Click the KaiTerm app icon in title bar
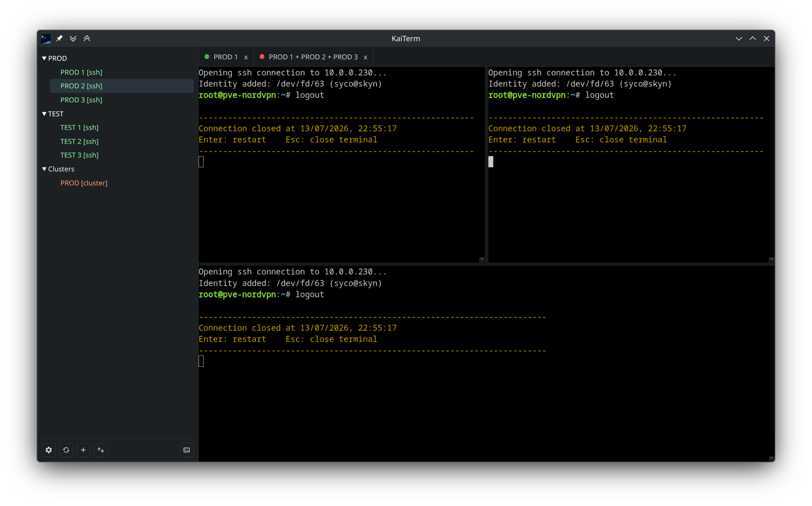This screenshot has width=812, height=506. pyautogui.click(x=46, y=38)
